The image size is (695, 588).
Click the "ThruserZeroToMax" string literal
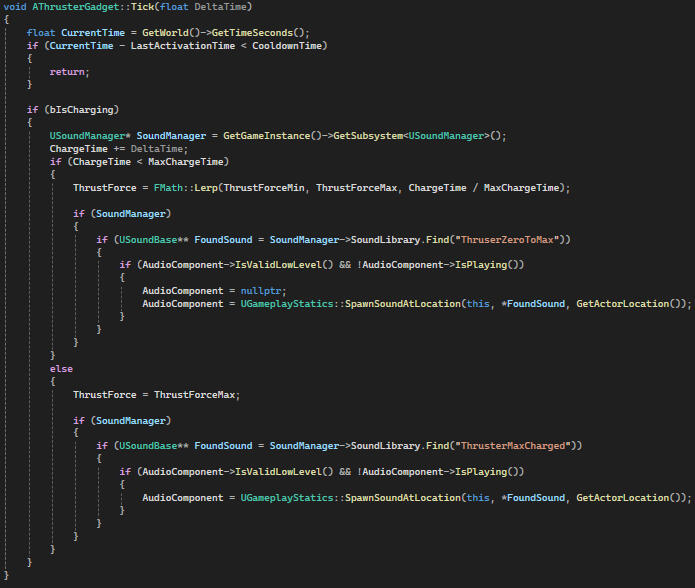pyautogui.click(x=514, y=239)
